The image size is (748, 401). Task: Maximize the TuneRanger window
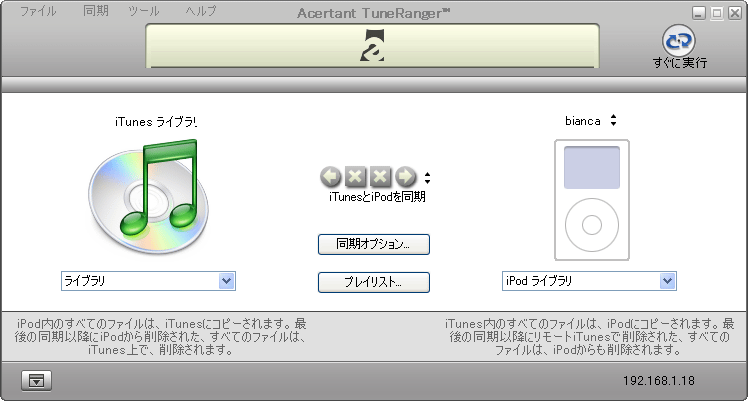717,13
